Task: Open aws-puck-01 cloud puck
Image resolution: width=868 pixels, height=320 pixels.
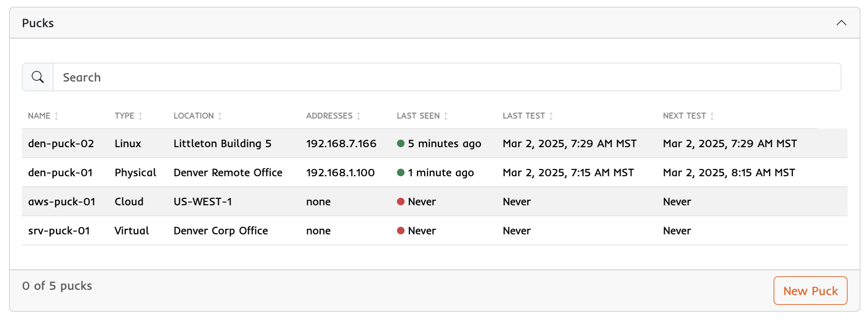Action: 62,202
